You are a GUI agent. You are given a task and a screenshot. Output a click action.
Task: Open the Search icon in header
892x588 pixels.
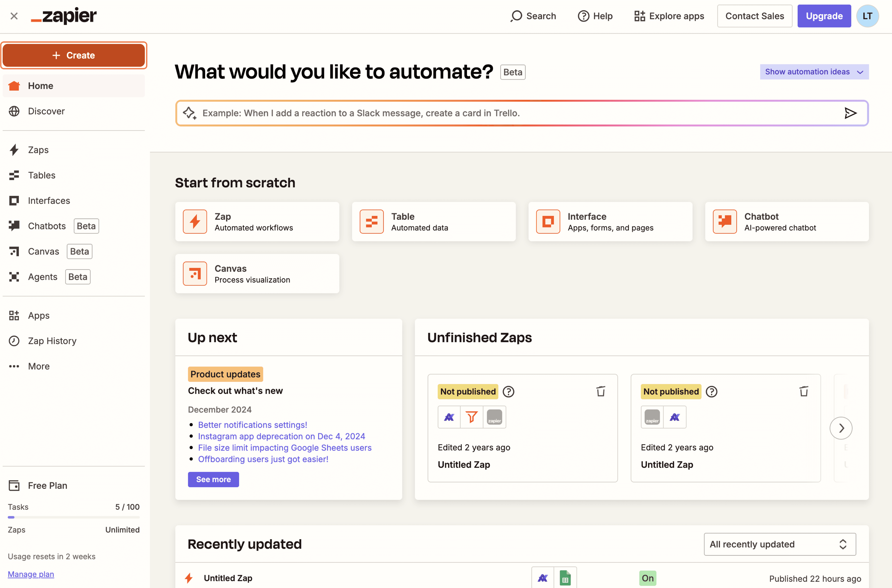[x=516, y=16]
